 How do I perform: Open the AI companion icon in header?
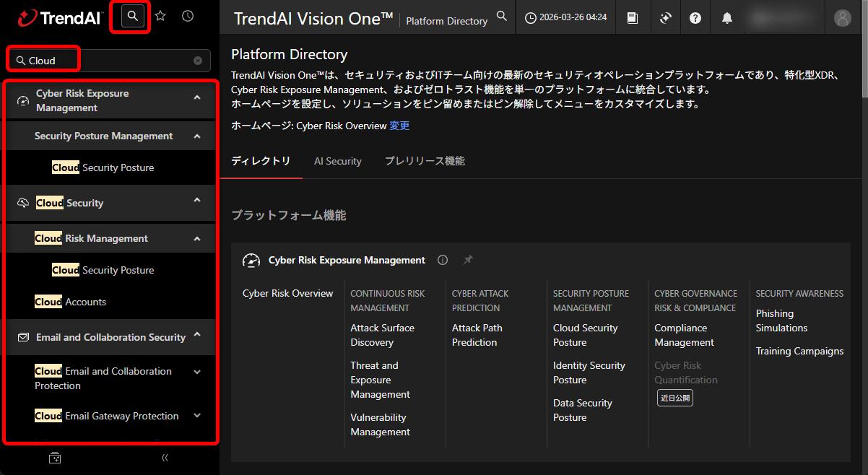666,18
